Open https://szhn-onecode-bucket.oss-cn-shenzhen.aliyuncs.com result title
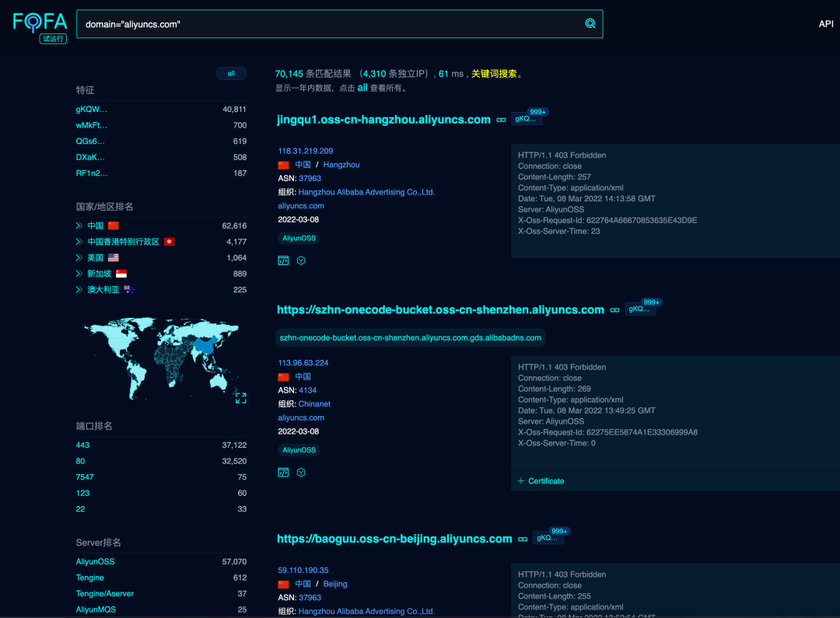840x618 pixels. pyautogui.click(x=440, y=309)
